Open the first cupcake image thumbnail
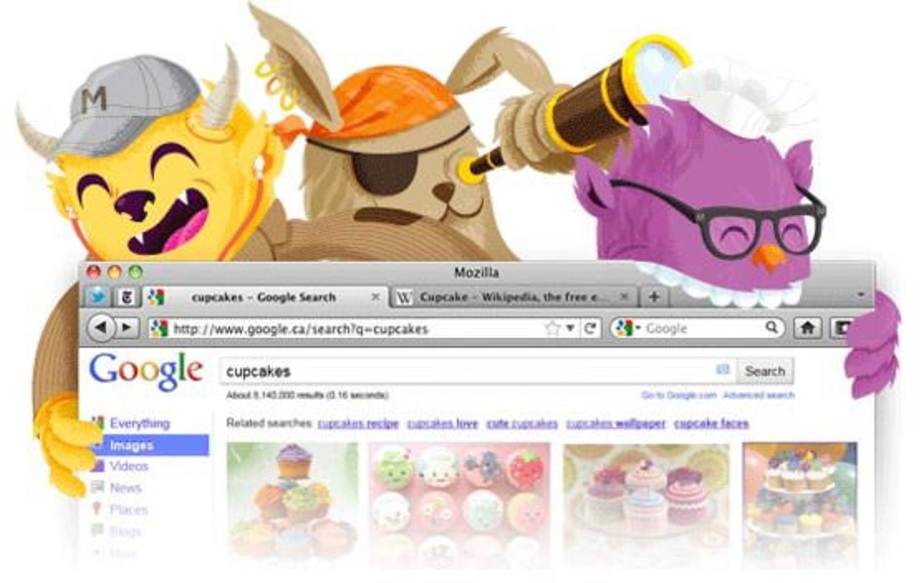Screen dimensions: 924x583 click(292, 501)
